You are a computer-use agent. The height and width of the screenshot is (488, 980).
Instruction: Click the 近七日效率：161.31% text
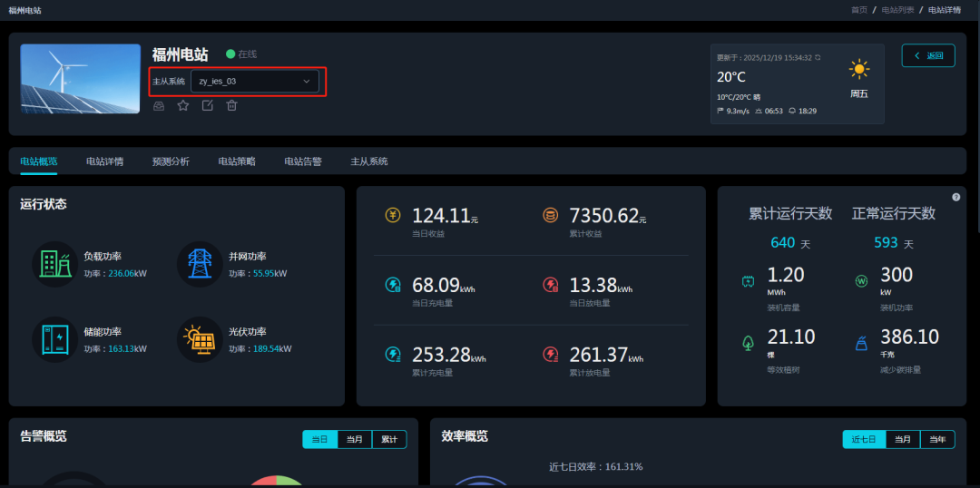pos(595,467)
